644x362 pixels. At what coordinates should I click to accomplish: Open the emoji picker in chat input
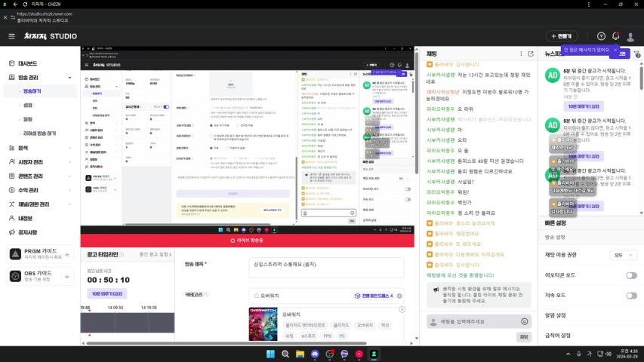(x=525, y=322)
